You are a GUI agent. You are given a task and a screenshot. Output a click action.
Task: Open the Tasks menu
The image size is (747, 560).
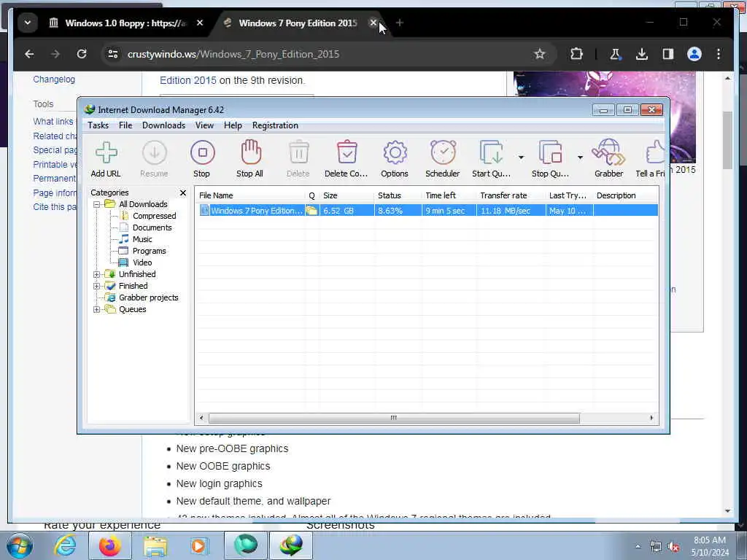tap(98, 125)
